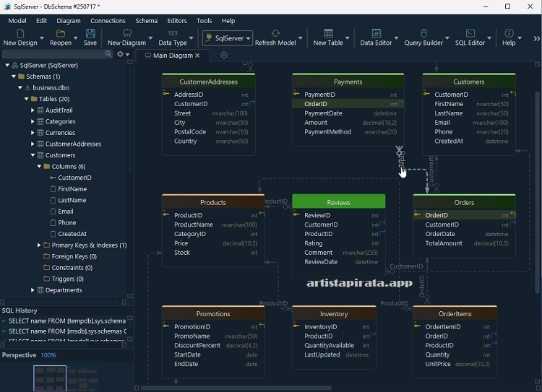542x392 pixels.
Task: Click the business.dbo schema icon
Action: [x=27, y=88]
